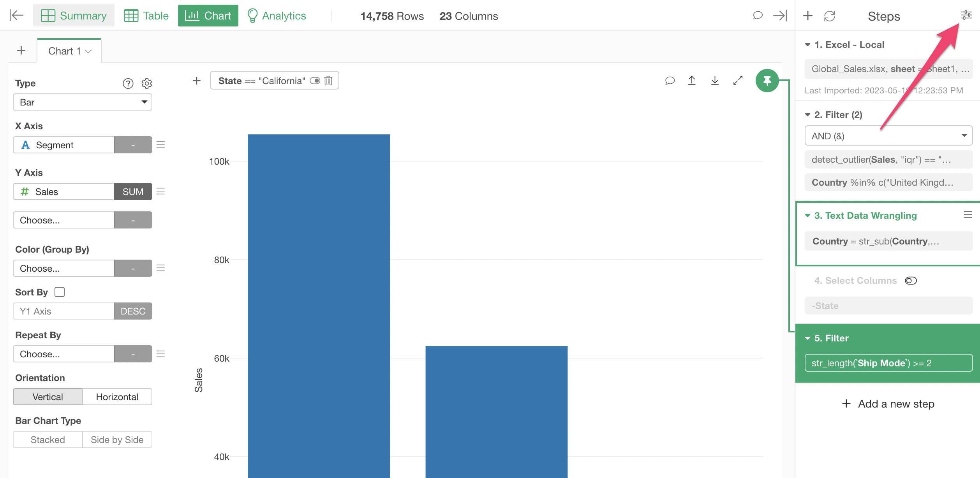980x478 pixels.
Task: Click the first blue bar in the chart
Action: 319,304
